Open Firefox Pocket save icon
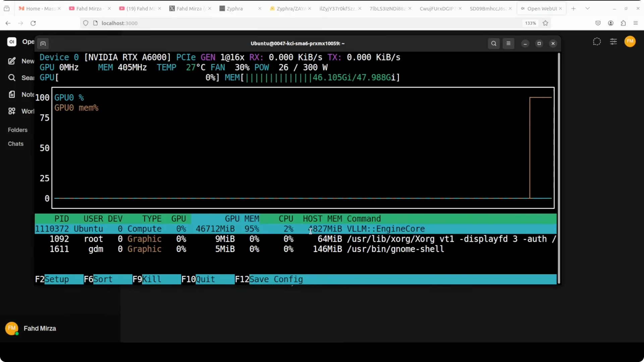Screen dimensions: 644x362 pyautogui.click(x=598, y=23)
